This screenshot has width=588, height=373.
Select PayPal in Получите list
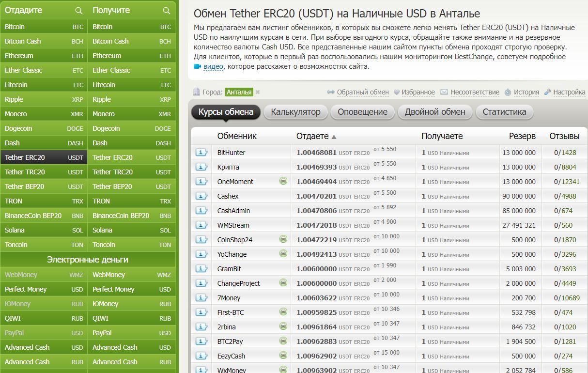click(x=131, y=333)
